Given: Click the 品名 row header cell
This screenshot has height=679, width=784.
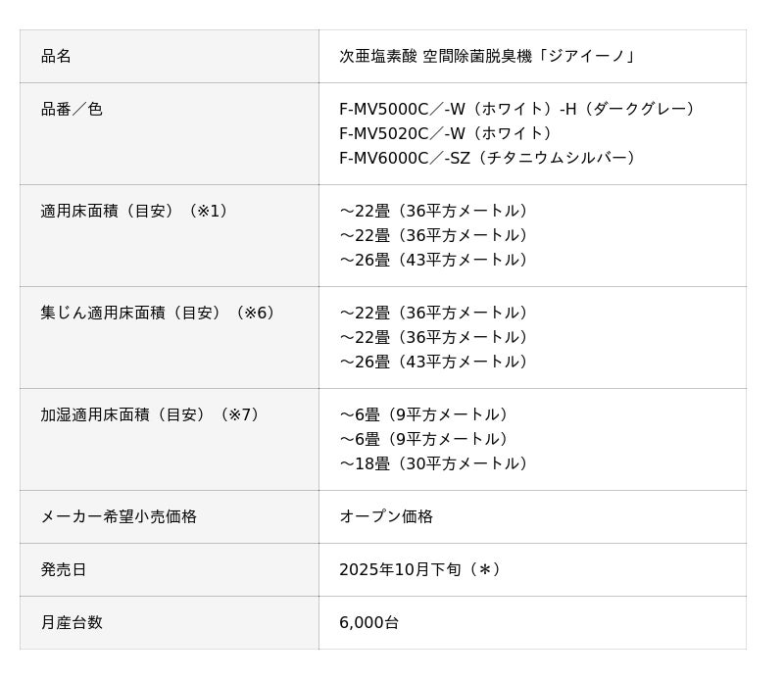Looking at the screenshot, I should click(56, 56).
